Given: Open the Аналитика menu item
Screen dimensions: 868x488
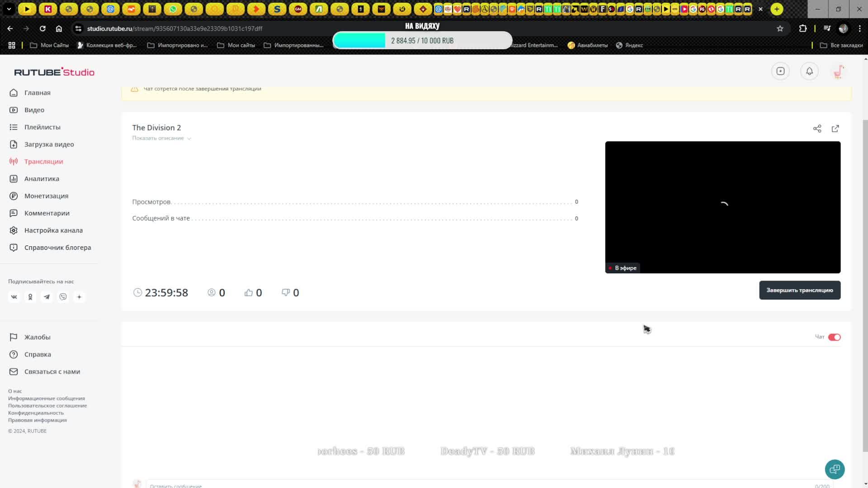Looking at the screenshot, I should [x=42, y=179].
